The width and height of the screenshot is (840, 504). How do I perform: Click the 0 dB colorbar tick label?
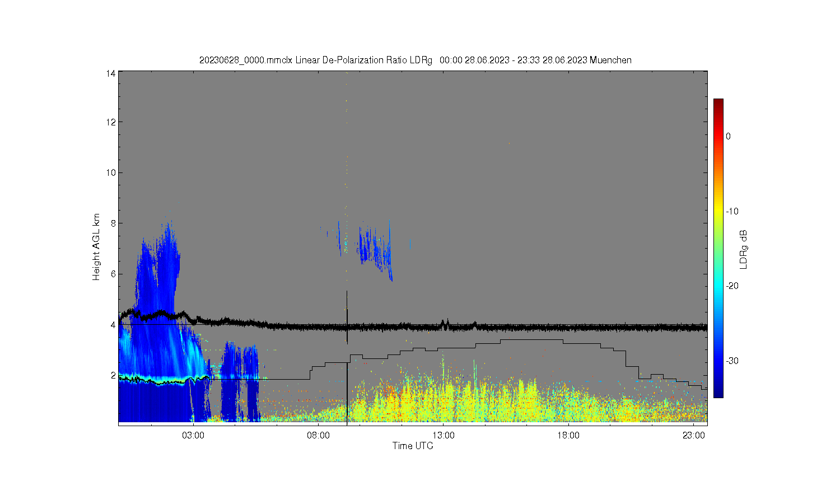click(x=728, y=136)
